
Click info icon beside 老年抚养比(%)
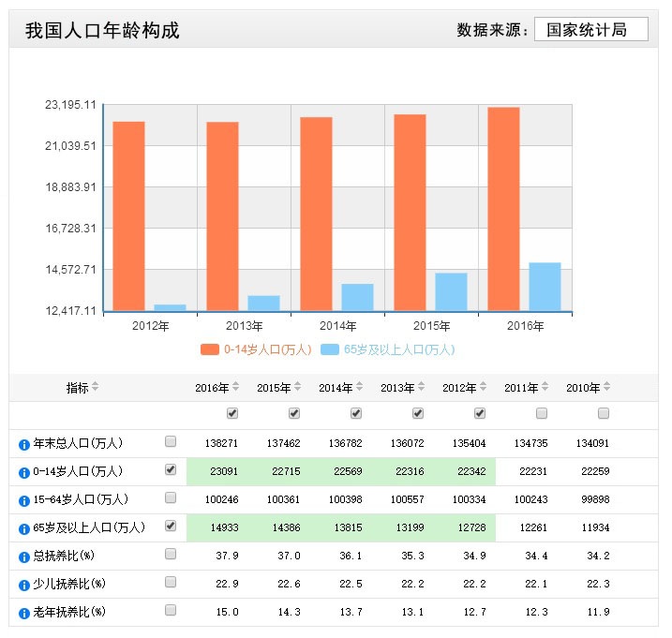25,612
